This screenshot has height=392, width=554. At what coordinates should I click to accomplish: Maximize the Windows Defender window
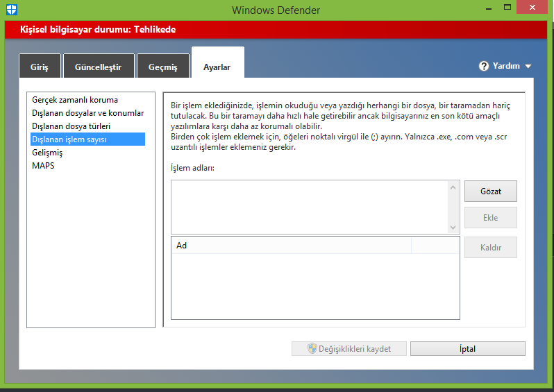(507, 8)
